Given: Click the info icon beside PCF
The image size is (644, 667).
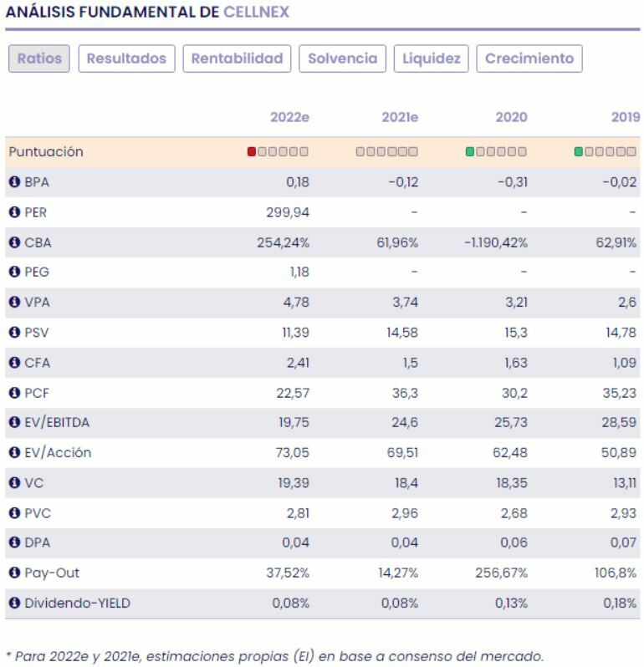Looking at the screenshot, I should point(13,392).
